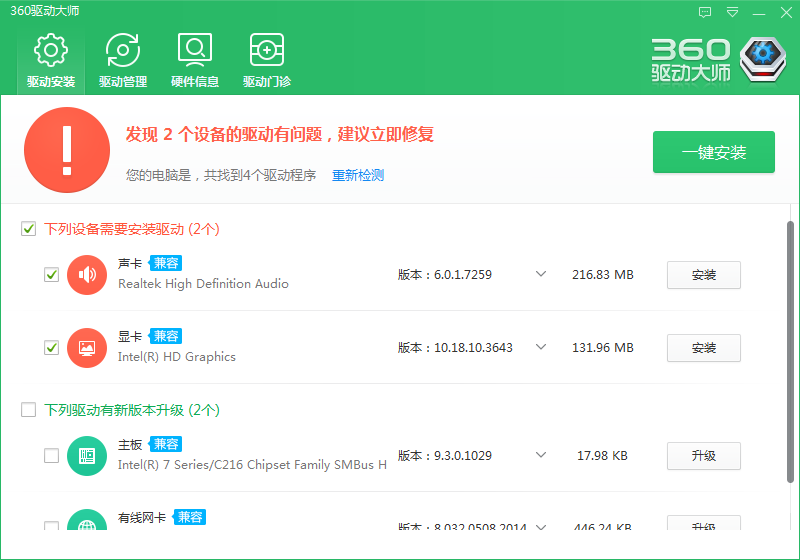Click the 主板 motherboard device icon

pos(87,456)
